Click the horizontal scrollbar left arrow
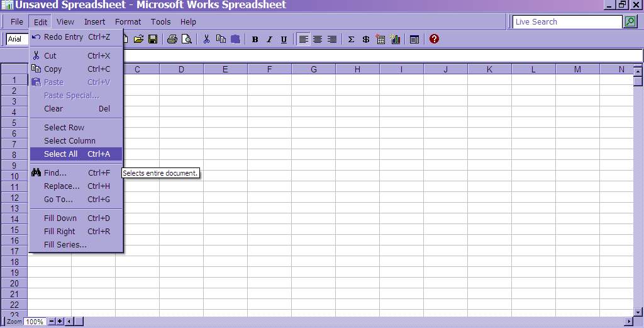 point(69,322)
